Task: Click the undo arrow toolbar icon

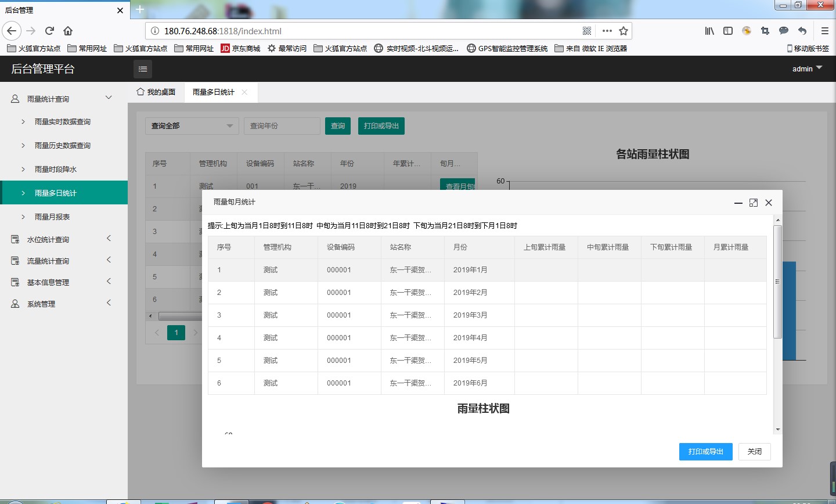Action: point(802,31)
